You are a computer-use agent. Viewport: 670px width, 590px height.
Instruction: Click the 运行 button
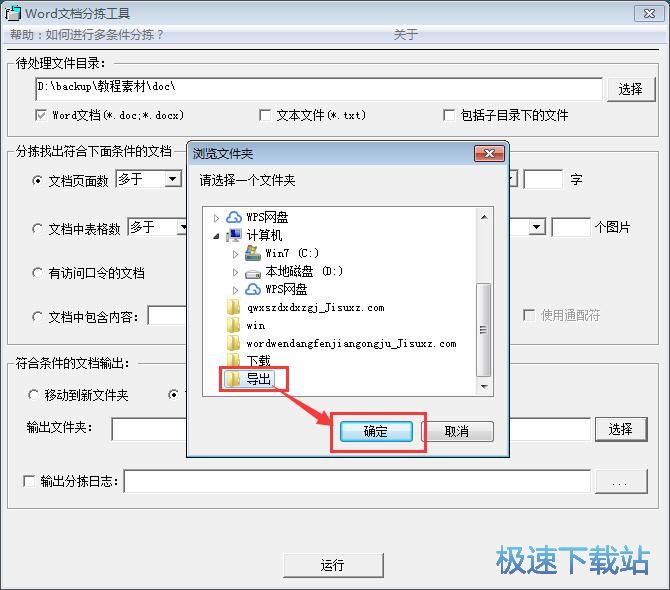tap(333, 565)
